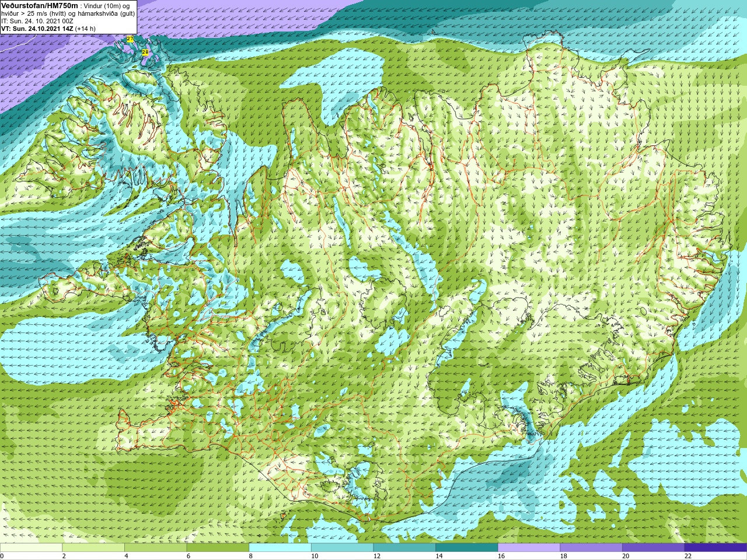Click the 'hviður > 25 m/s (hvítt)' description line
The width and height of the screenshot is (747, 560).
(34, 13)
